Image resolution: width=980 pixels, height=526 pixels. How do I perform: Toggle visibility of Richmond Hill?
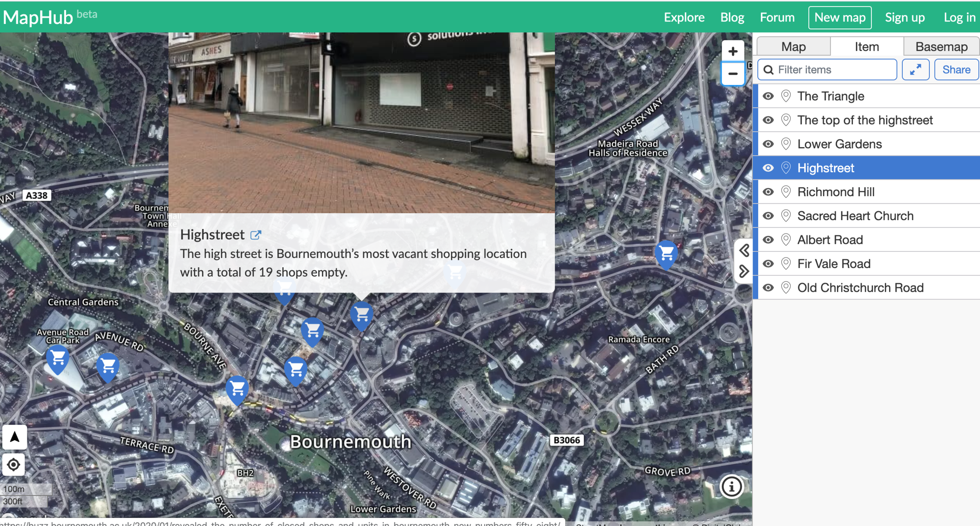point(768,192)
